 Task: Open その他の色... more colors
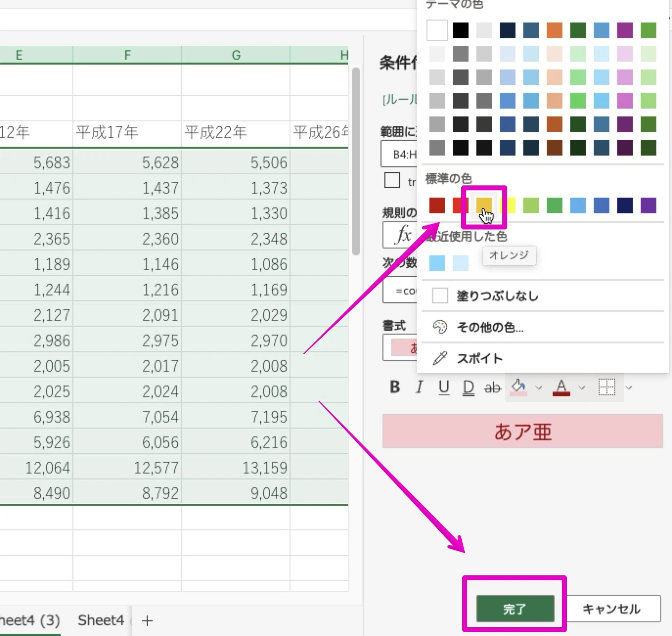click(x=543, y=327)
